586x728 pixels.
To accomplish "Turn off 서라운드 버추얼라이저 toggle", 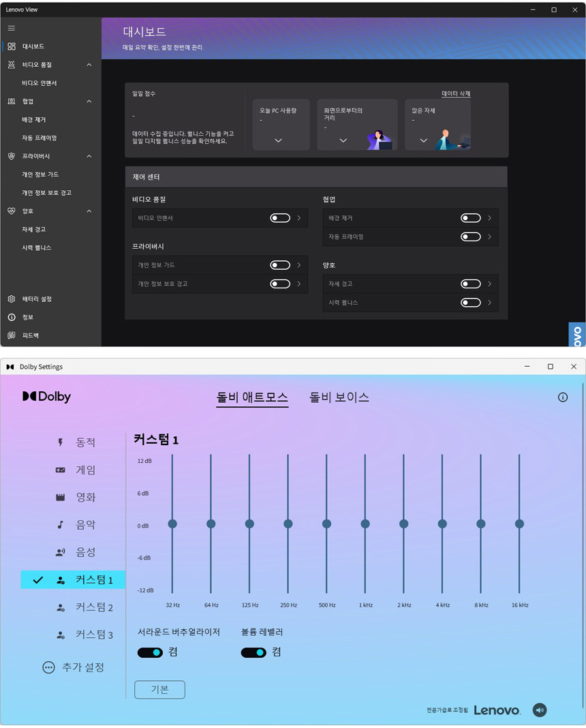I will click(x=150, y=652).
